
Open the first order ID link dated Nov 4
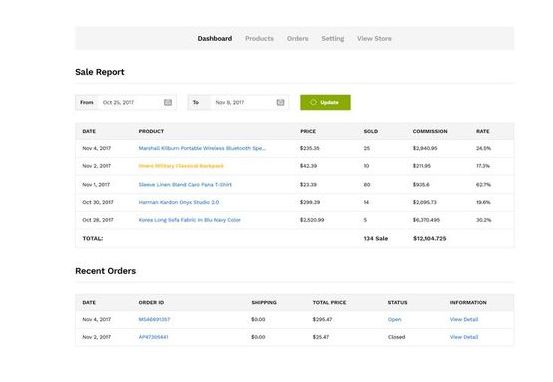(154, 319)
